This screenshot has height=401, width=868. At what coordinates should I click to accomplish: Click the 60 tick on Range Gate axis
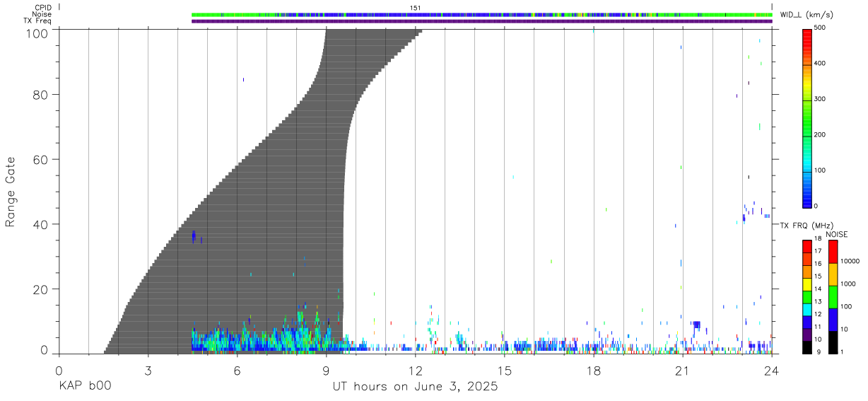42,159
